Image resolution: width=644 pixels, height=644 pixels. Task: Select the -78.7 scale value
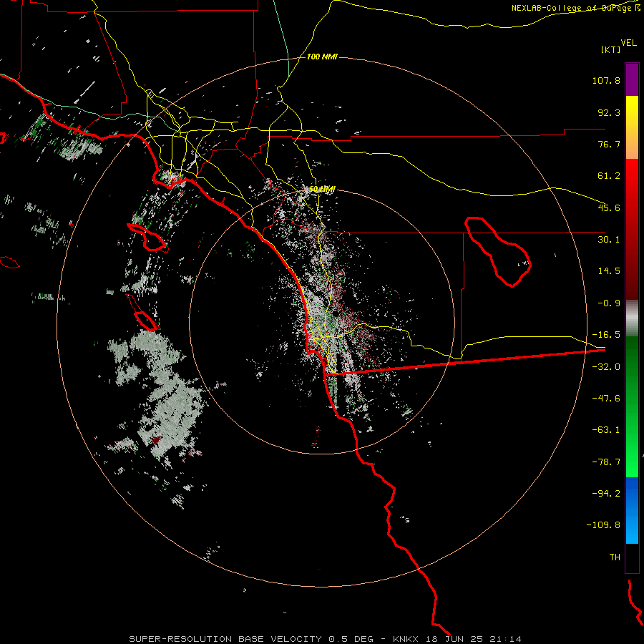coord(606,462)
